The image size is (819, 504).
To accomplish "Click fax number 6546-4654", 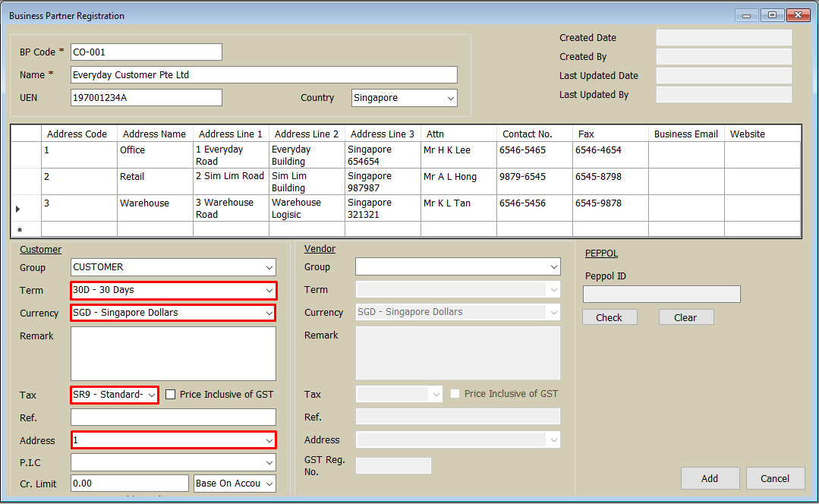I will 610,155.
